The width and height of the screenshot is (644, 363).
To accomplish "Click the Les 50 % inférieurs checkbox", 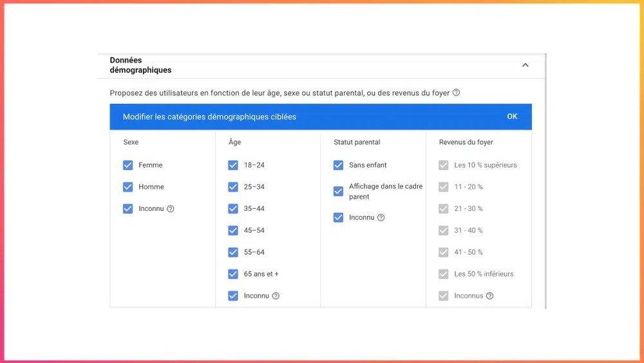I will pos(443,274).
